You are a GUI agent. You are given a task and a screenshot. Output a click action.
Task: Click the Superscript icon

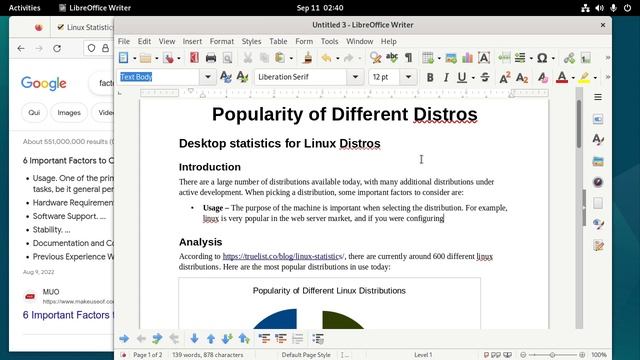tap(505, 77)
